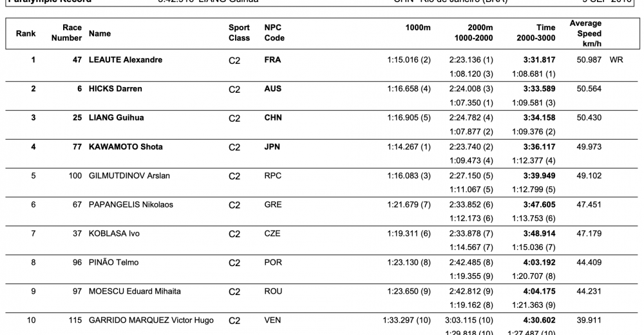The height and width of the screenshot is (335, 644).
Task: Click the MOESCU Eduard Mihaita name
Action: [135, 291]
